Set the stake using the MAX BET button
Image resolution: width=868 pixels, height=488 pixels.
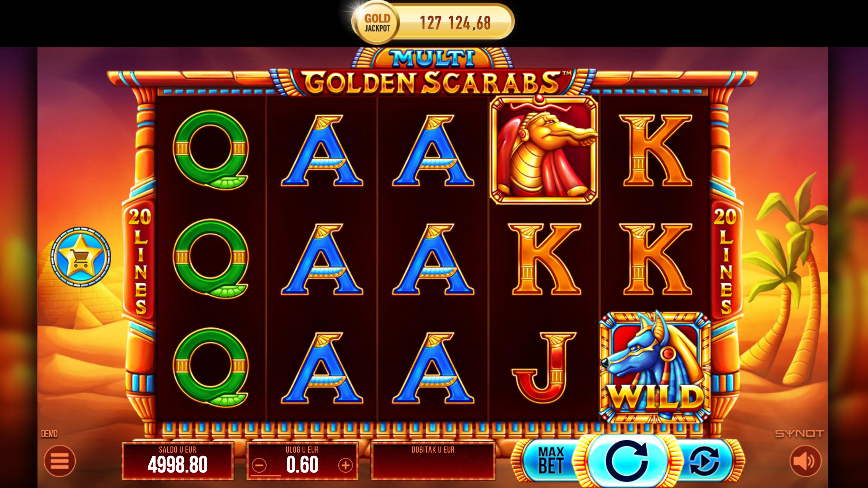pyautogui.click(x=551, y=461)
